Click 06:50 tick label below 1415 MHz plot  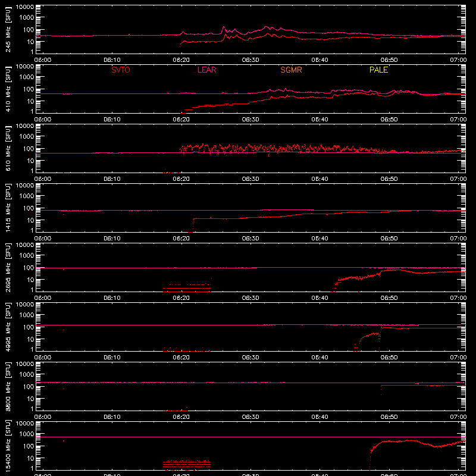click(x=389, y=239)
